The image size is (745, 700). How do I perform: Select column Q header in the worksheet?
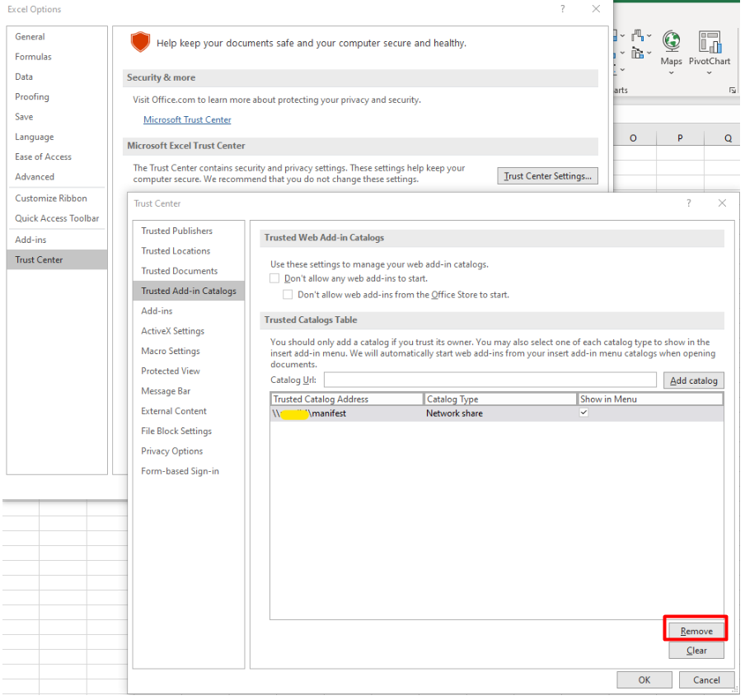click(x=724, y=138)
